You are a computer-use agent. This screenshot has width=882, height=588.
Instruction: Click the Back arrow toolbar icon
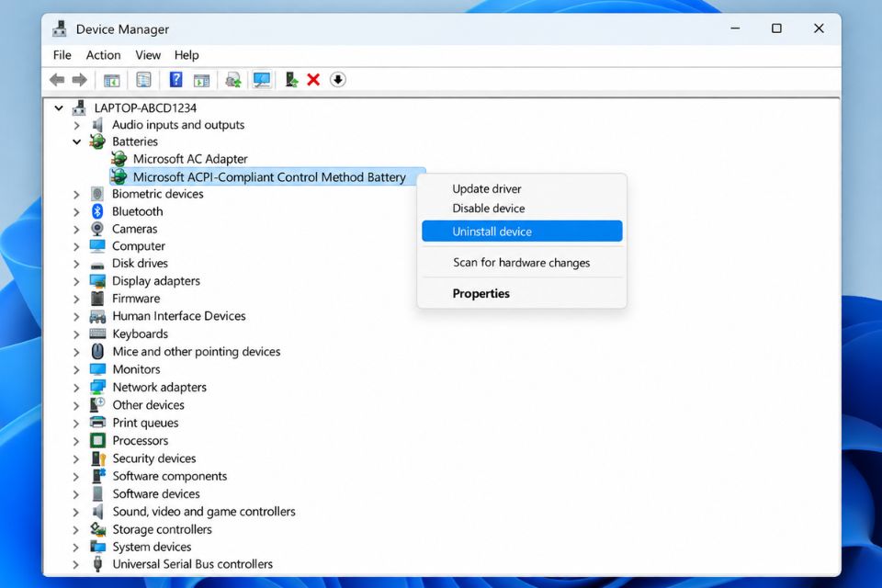coord(57,80)
